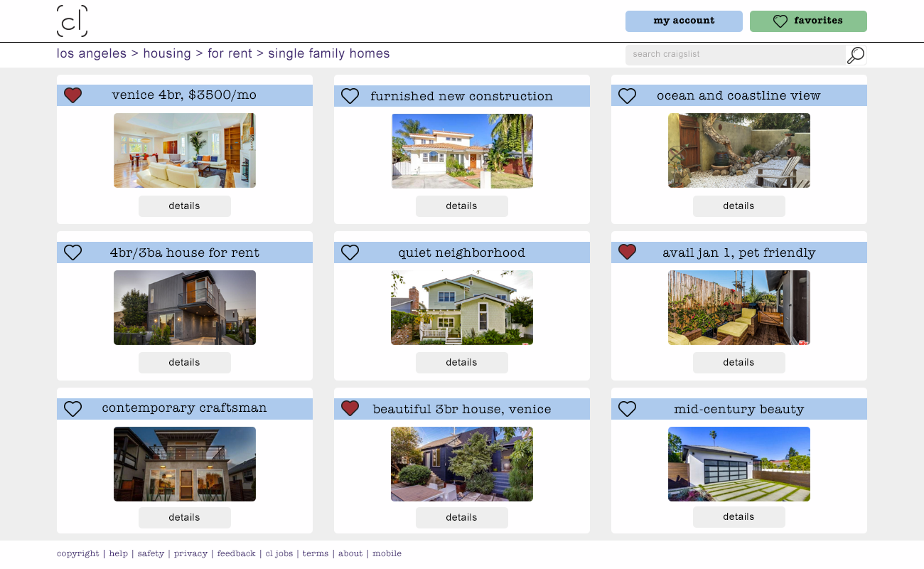View details for ocean and coastline view
The image size is (924, 569).
pos(739,206)
